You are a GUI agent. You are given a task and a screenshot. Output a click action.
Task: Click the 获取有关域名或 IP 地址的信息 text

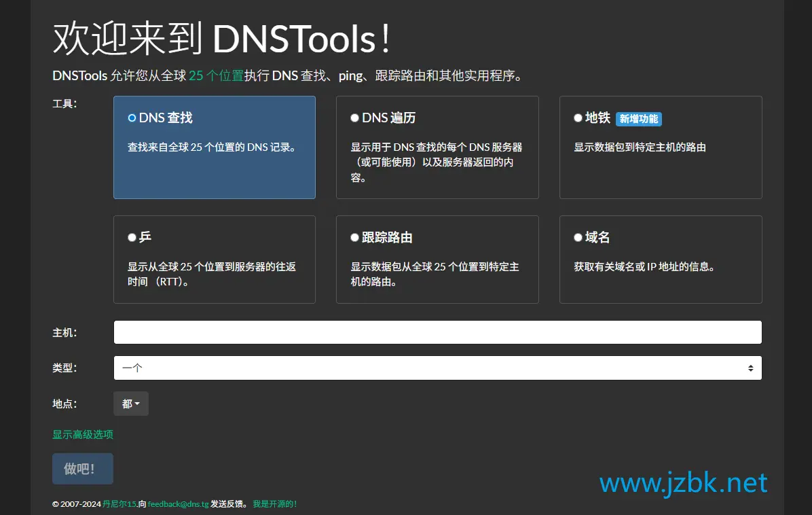pos(644,267)
